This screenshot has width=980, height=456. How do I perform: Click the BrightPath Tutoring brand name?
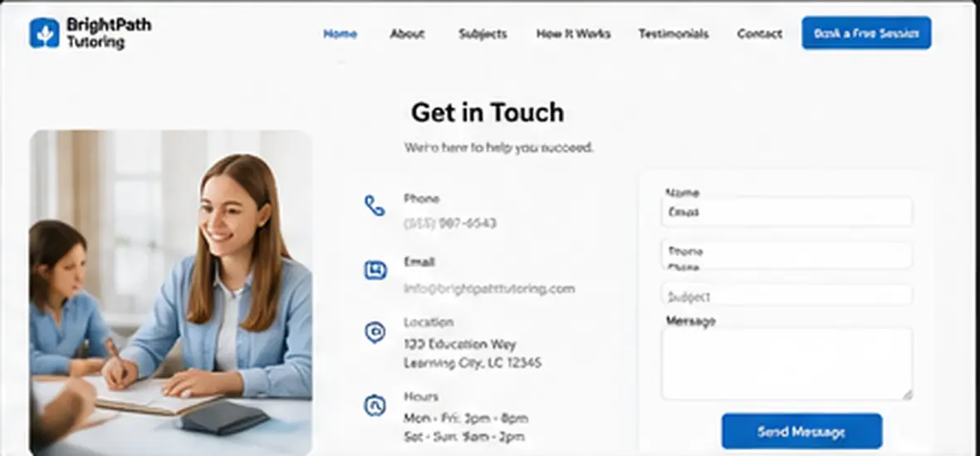109,33
